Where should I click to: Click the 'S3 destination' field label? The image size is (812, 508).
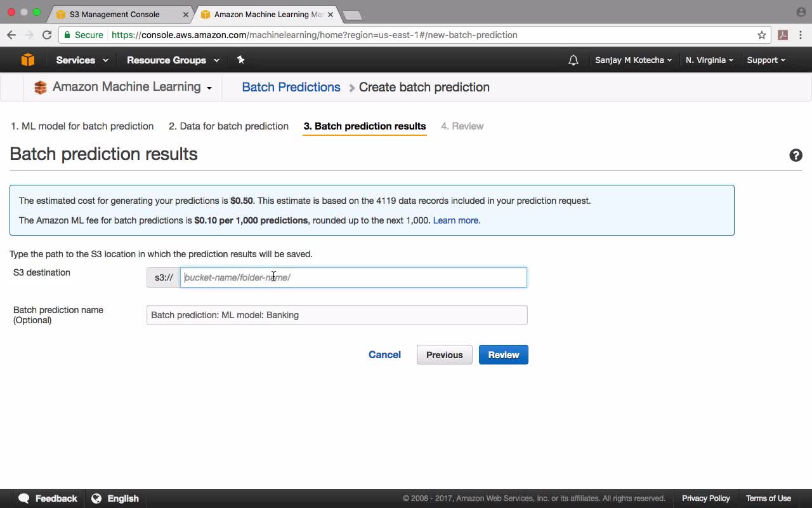tap(42, 272)
